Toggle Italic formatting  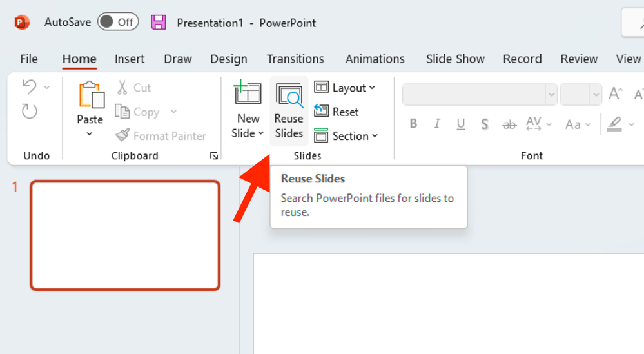[x=437, y=124]
